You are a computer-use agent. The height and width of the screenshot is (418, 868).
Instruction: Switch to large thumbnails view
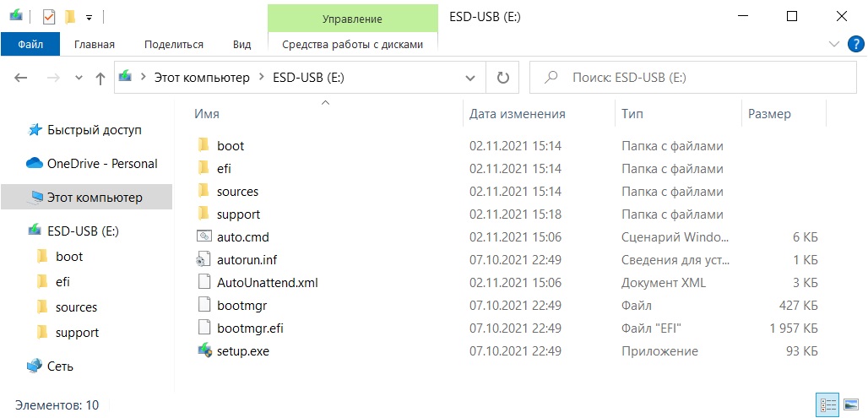(850, 404)
